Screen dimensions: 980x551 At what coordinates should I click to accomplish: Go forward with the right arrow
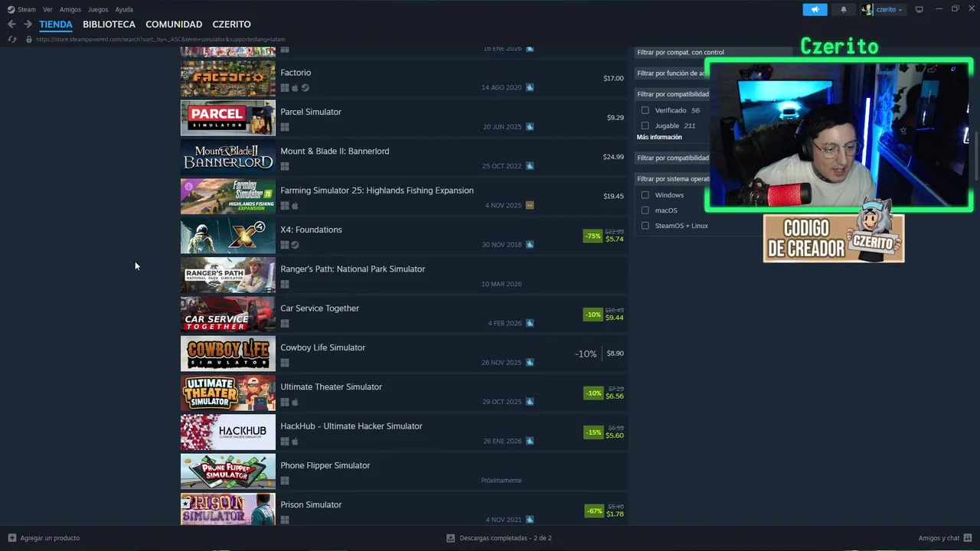[28, 24]
